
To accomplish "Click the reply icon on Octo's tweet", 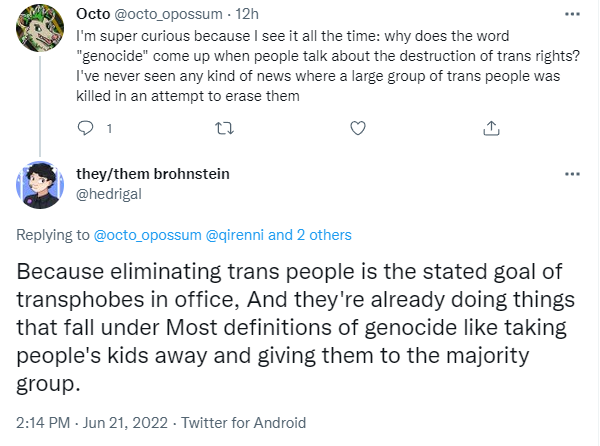I will coord(85,128).
